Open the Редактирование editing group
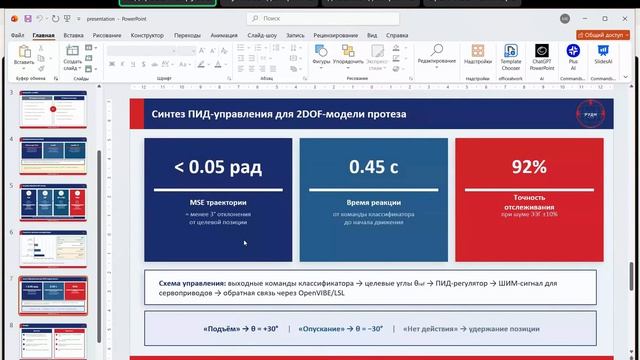The width and height of the screenshot is (640, 360). tap(437, 56)
